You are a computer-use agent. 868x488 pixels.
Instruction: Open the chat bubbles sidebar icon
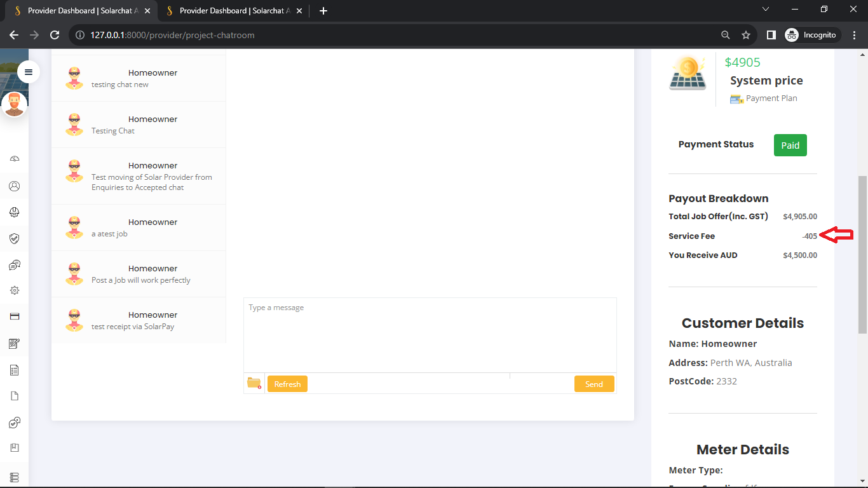[15, 265]
